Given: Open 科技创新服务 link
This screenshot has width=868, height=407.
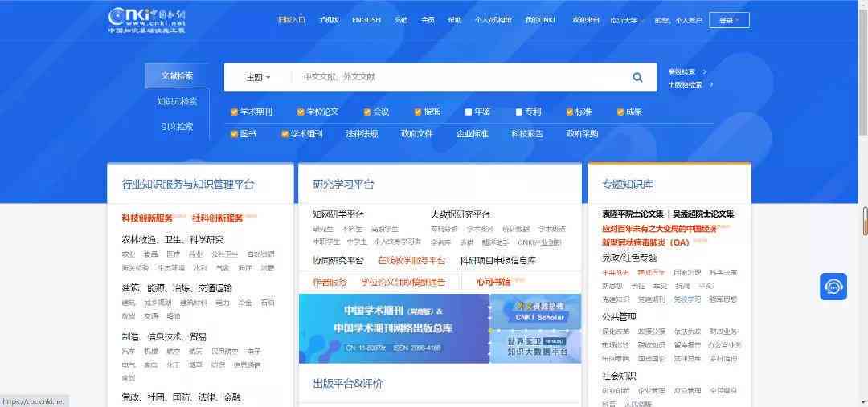Looking at the screenshot, I should click(x=147, y=218).
